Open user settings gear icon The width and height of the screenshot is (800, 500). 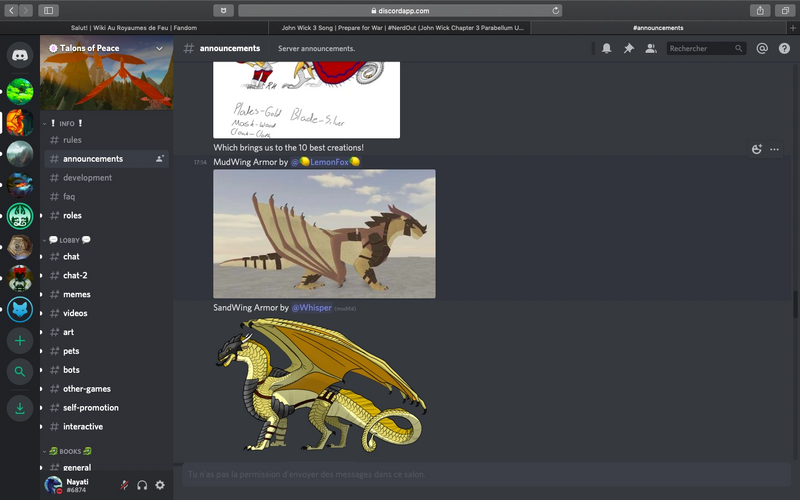[x=160, y=485]
